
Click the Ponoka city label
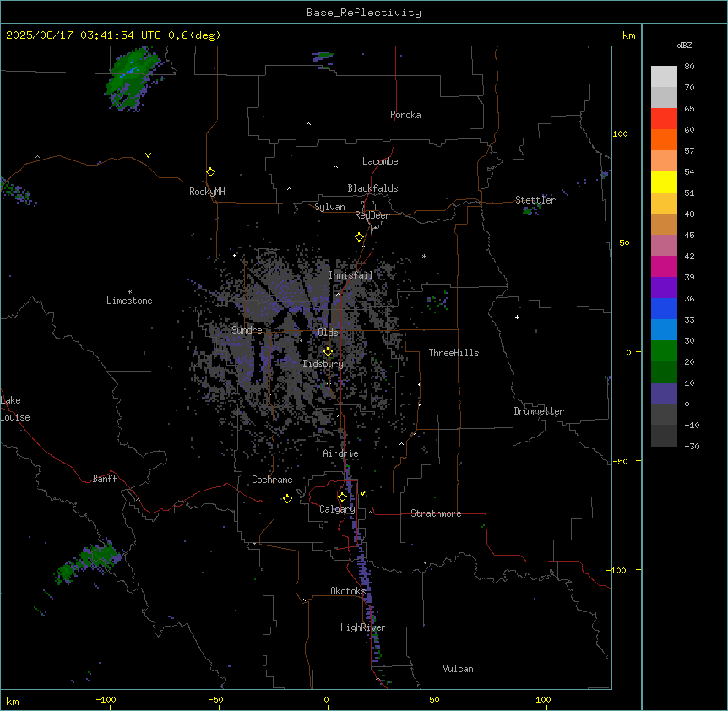pos(405,115)
